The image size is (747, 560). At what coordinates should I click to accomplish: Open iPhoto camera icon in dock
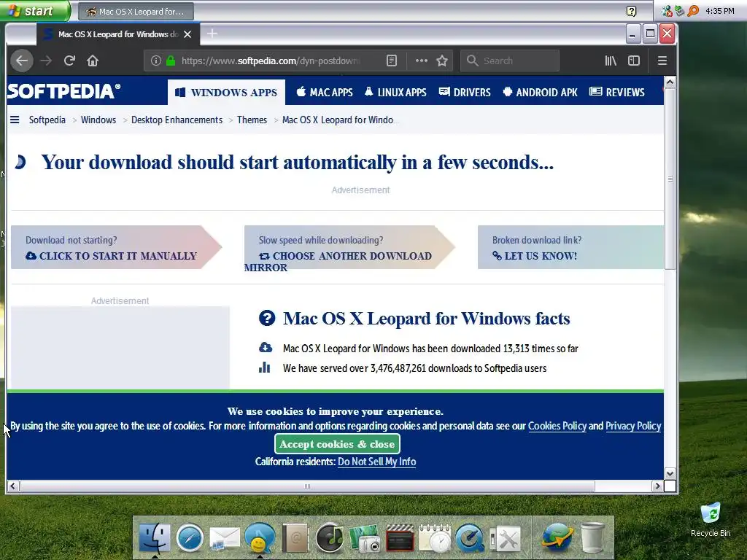pos(365,538)
